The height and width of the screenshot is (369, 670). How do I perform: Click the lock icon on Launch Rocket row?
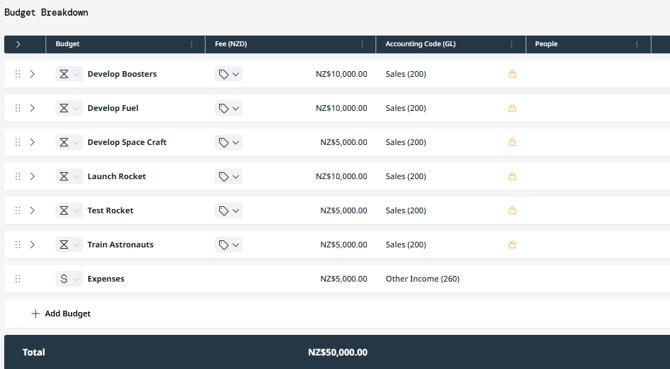(512, 176)
